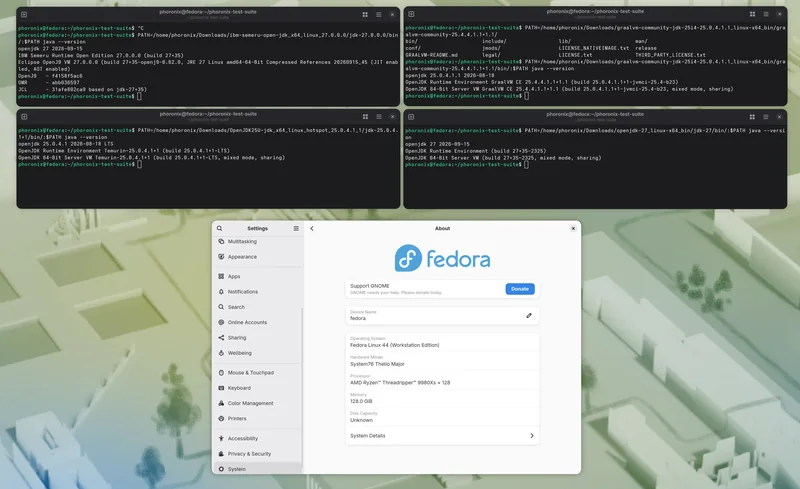This screenshot has height=489, width=800.
Task: Open Notifications settings panel
Action: tap(258, 291)
